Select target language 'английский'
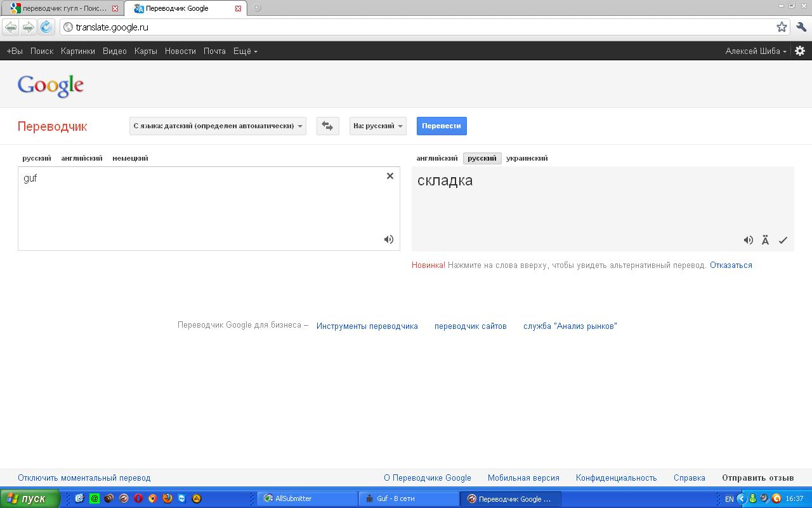 [x=437, y=158]
